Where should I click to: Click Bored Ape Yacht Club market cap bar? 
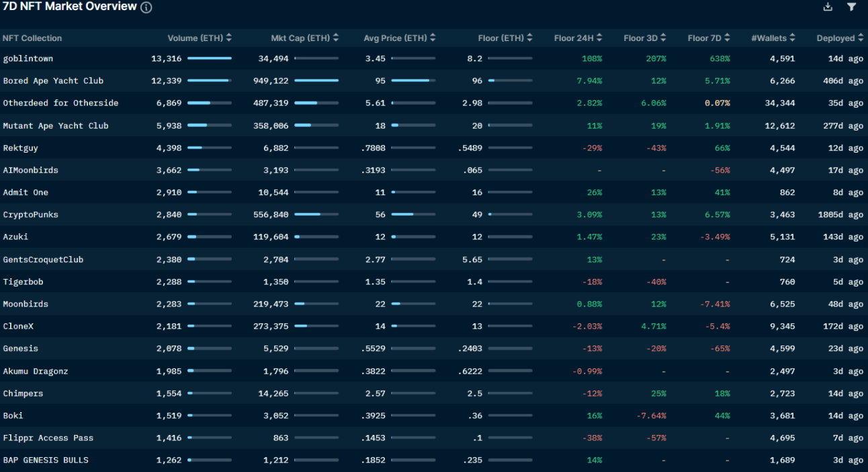316,81
